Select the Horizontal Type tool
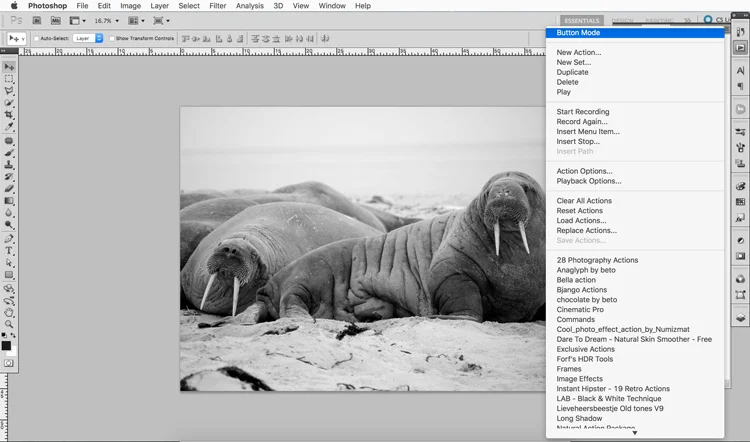 [9, 251]
